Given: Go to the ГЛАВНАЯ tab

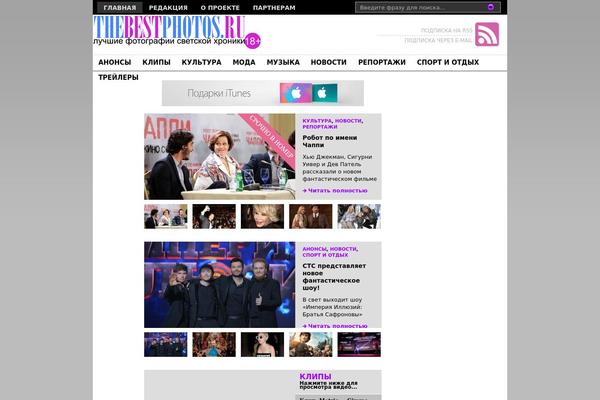Looking at the screenshot, I should coord(120,8).
